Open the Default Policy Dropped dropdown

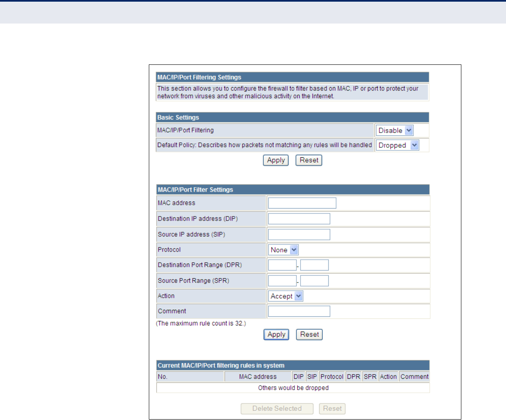(x=398, y=145)
